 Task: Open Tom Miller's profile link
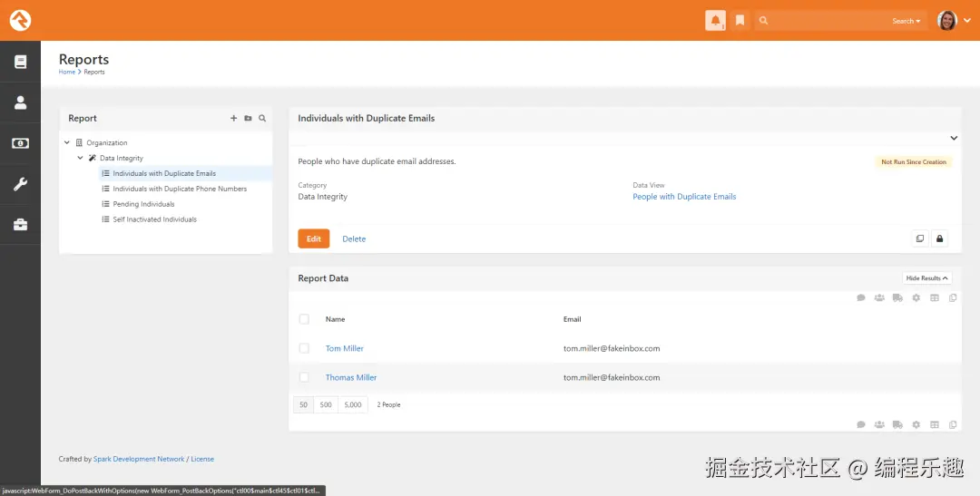coord(345,348)
